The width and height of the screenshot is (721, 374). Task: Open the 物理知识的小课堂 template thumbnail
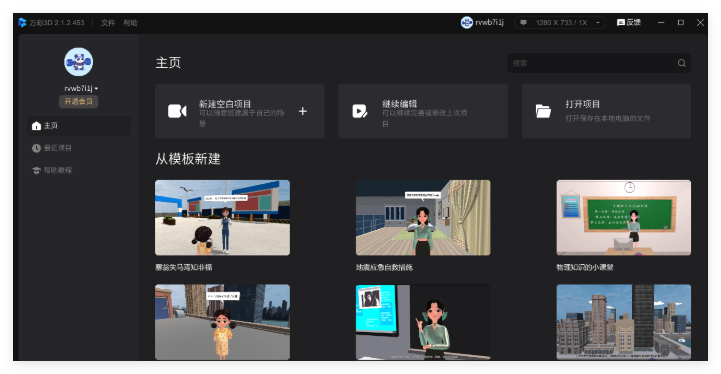click(624, 218)
